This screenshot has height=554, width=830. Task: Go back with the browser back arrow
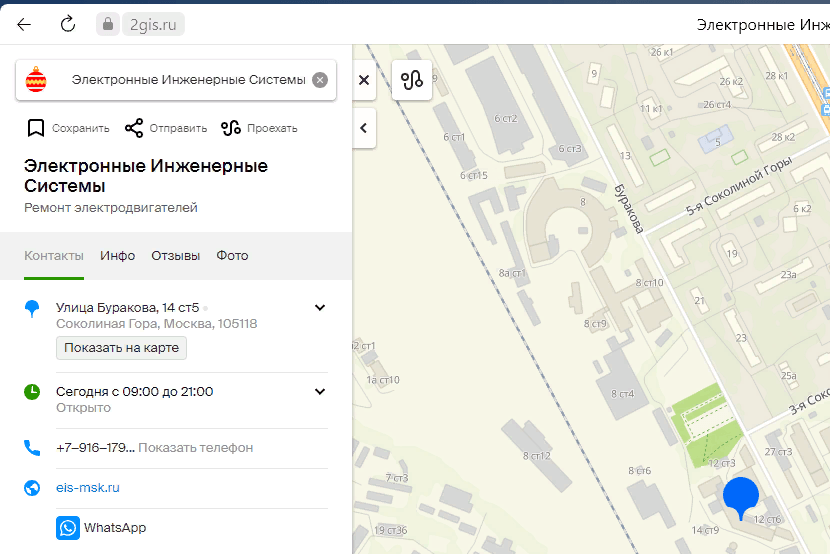pyautogui.click(x=24, y=24)
